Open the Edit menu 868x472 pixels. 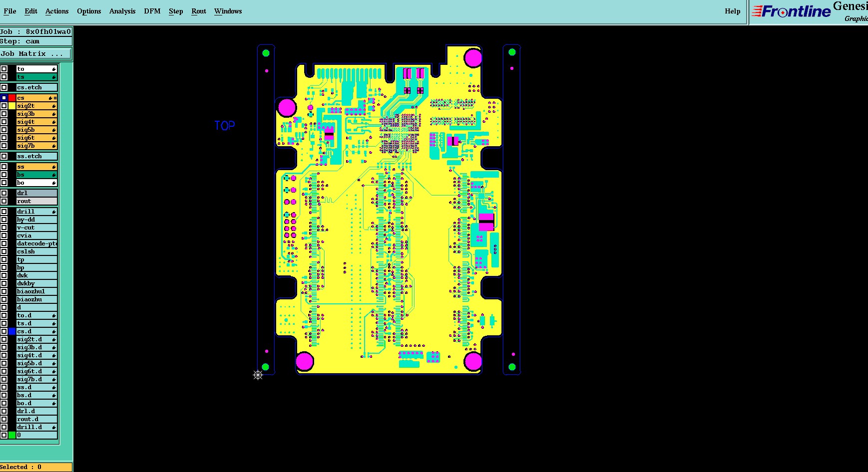(x=31, y=11)
